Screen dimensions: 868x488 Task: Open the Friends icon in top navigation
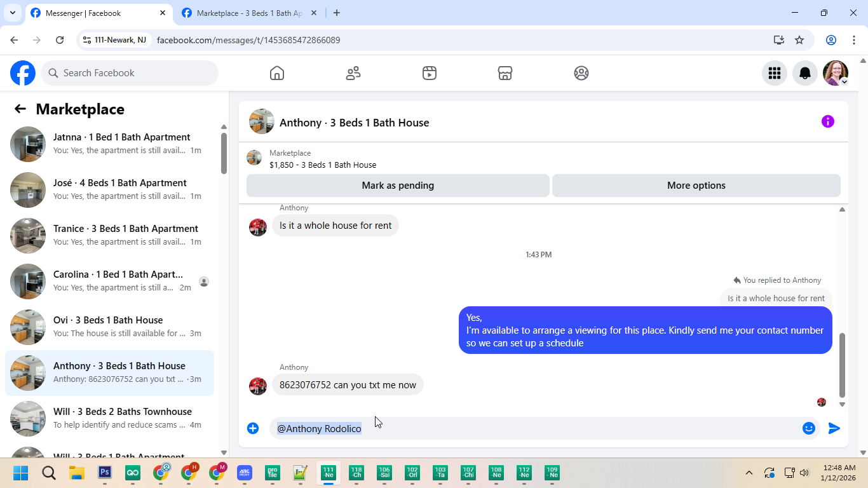[x=353, y=73]
